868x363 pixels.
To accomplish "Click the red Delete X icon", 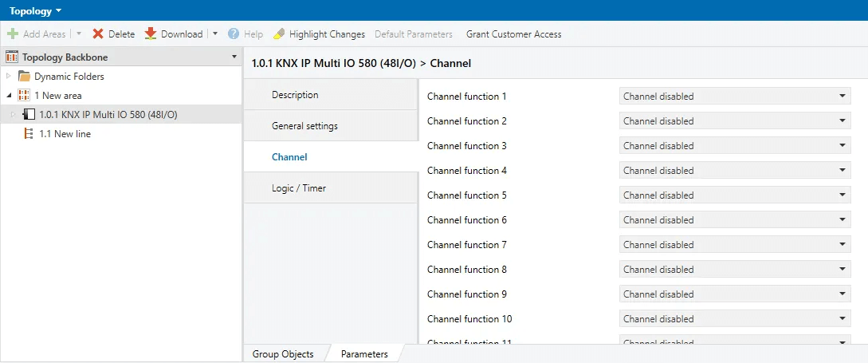I will click(98, 34).
